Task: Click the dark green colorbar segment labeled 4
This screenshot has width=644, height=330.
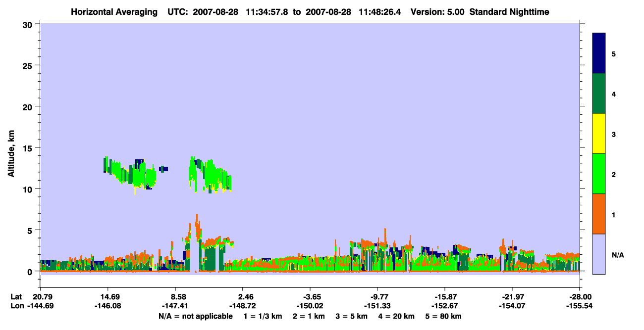Action: pyautogui.click(x=599, y=94)
